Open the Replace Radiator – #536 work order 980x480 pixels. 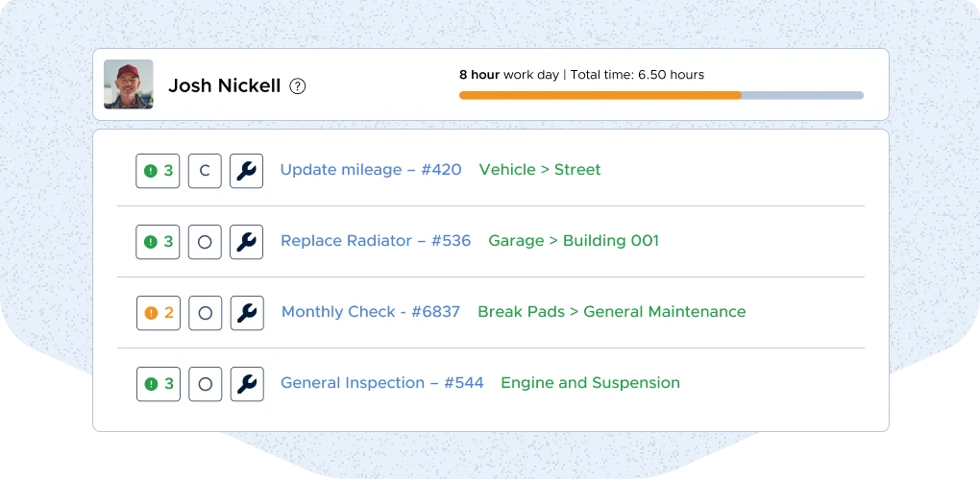click(375, 241)
